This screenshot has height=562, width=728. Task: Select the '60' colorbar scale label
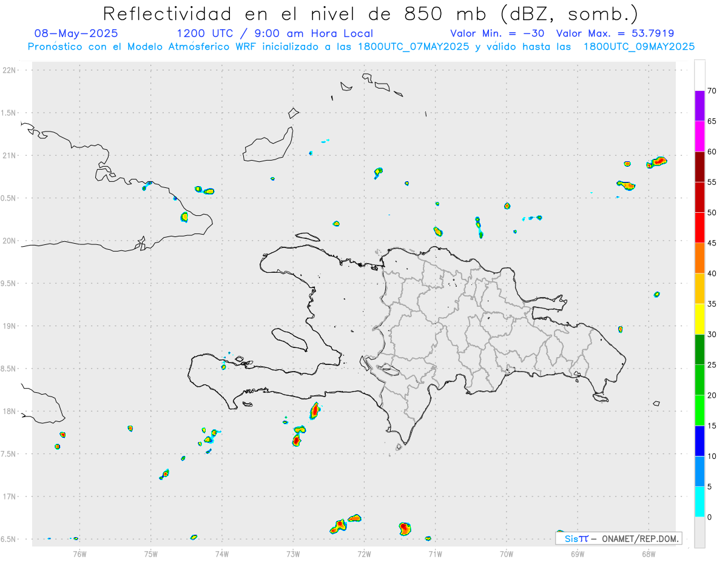click(712, 152)
